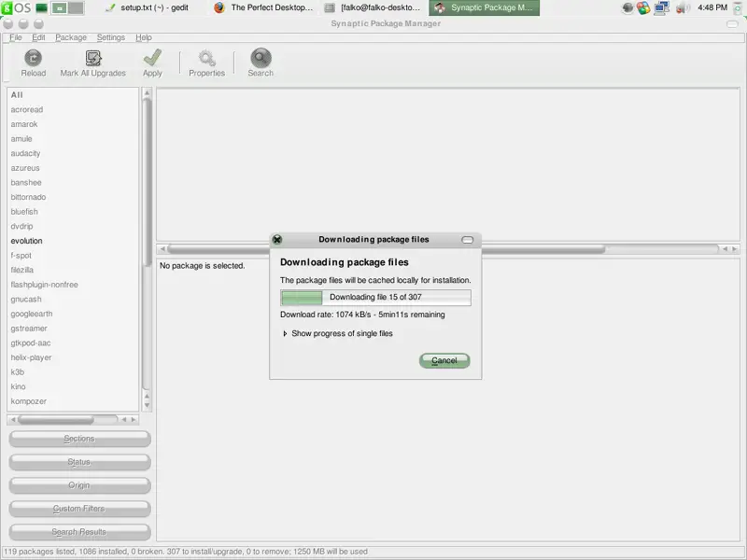Switch to the second workspace in pager
This screenshot has height=560, width=747.
76,8
